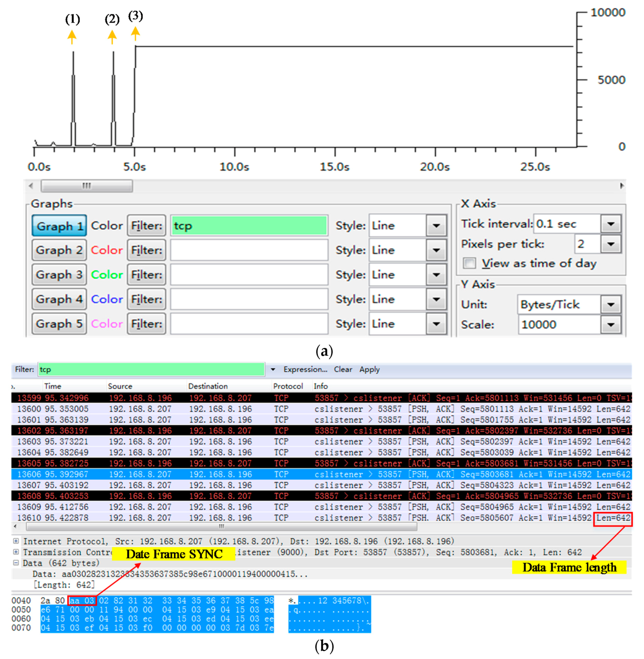Click the magenta Color label for Graph 5
Image resolution: width=644 pixels, height=659 pixels.
107,324
